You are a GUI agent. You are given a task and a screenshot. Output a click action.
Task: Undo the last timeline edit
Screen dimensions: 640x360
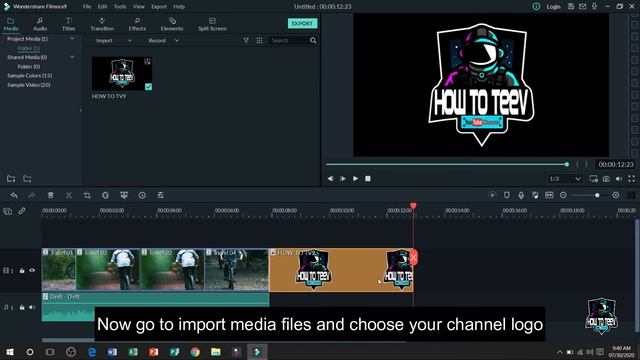coord(14,196)
